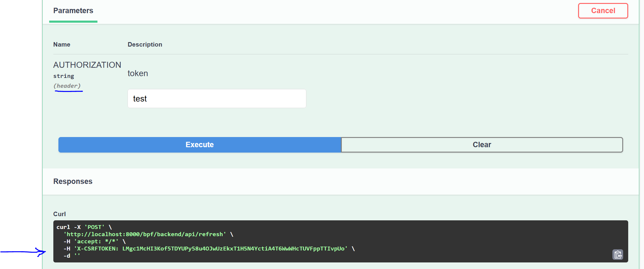Copy the curl command to clipboard

618,254
